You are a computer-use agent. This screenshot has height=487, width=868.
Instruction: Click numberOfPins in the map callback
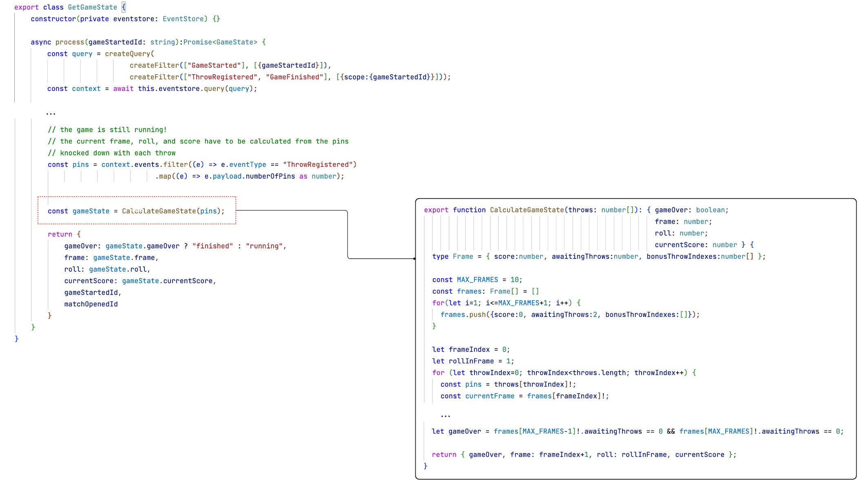click(270, 176)
